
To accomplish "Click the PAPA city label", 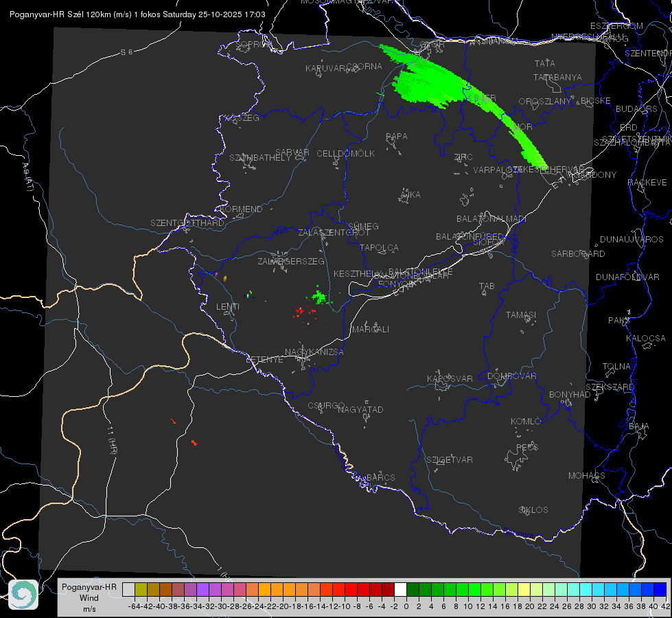I will click(397, 137).
